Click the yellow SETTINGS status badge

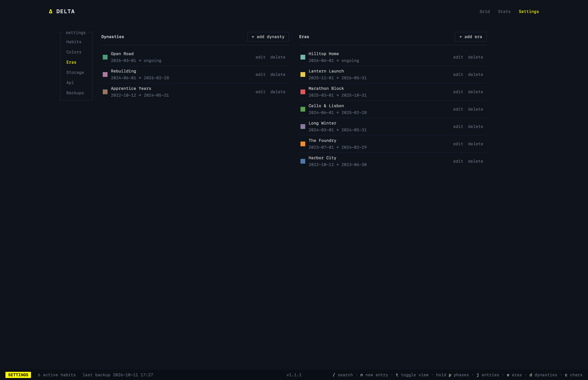click(18, 375)
